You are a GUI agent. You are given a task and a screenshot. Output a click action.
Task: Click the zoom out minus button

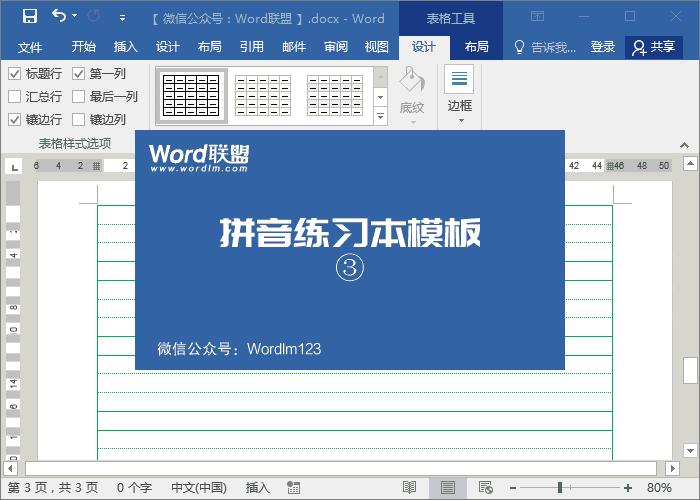pyautogui.click(x=513, y=488)
